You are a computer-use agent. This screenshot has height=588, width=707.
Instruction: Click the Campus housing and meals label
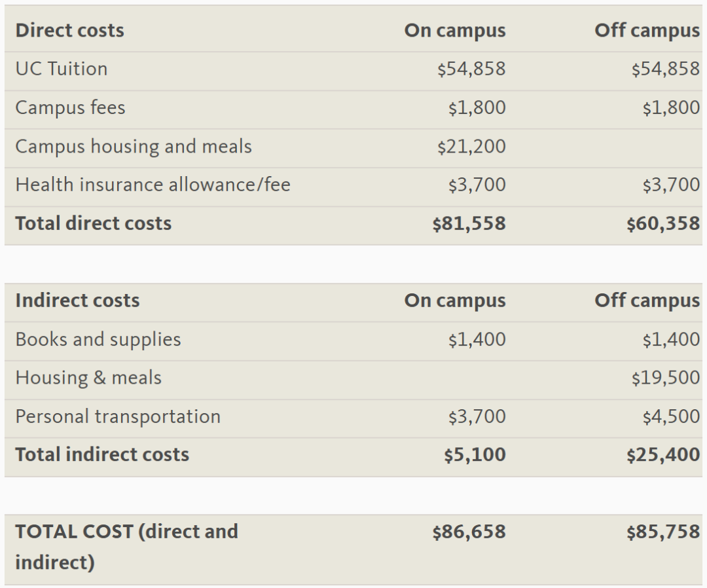[134, 146]
